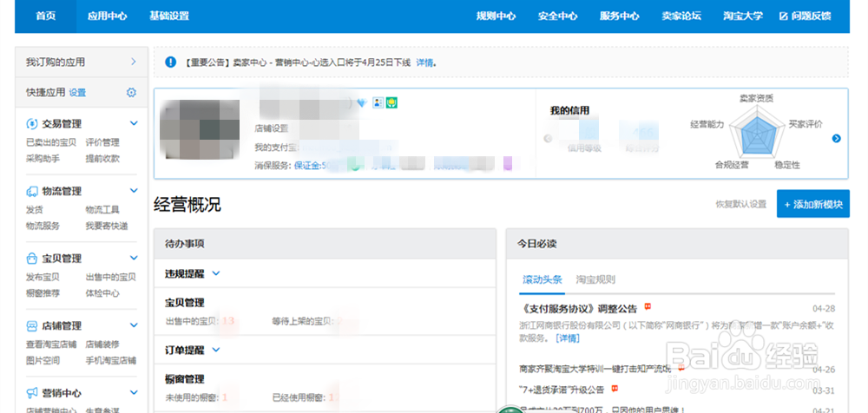This screenshot has height=413, width=868.
Task: Click the 店铺设置 link in shop card
Action: point(271,128)
